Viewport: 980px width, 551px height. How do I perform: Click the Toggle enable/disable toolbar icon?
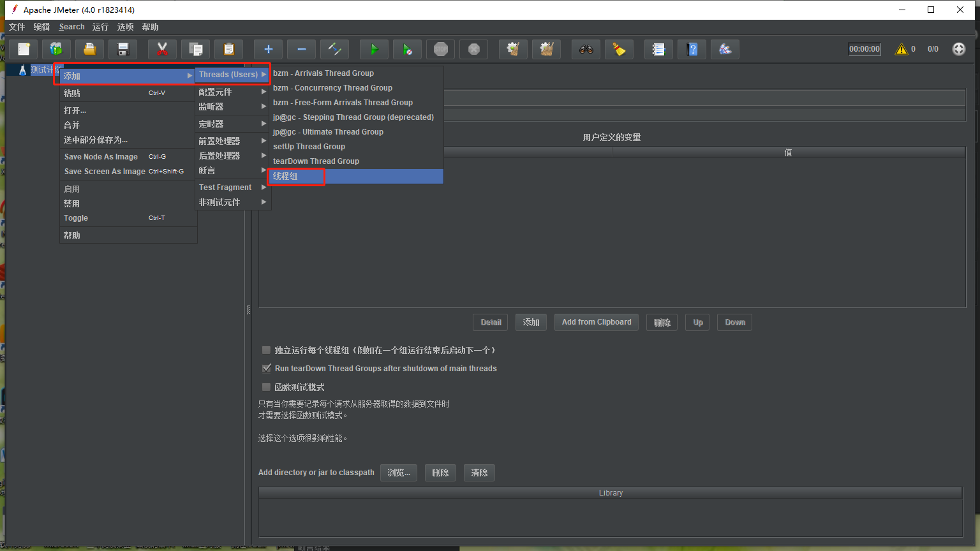[x=334, y=49]
